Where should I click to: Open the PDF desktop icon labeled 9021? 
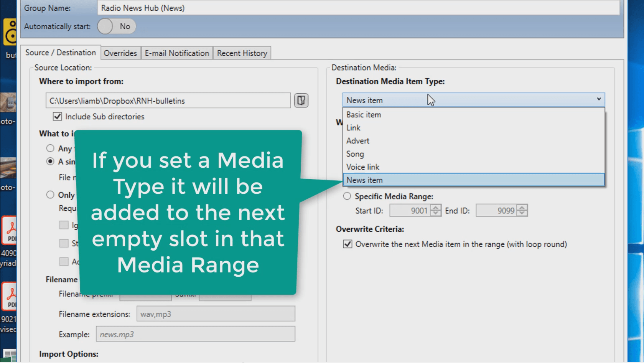point(9,297)
